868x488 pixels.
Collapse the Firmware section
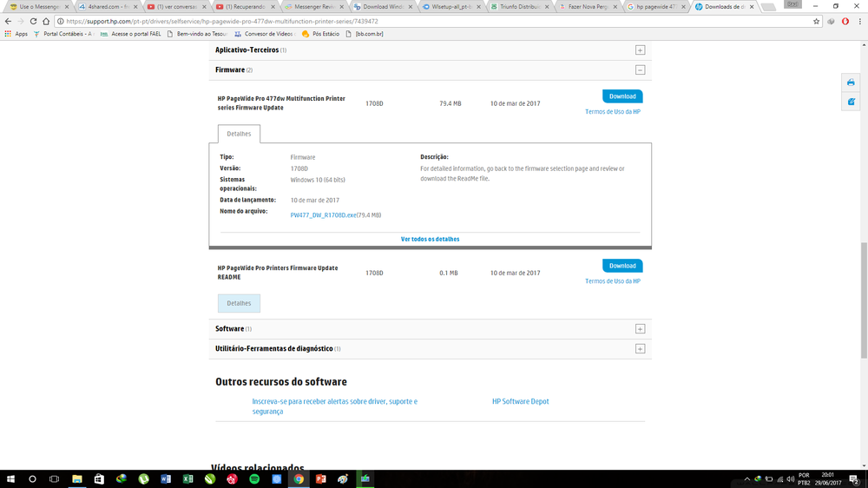tap(640, 70)
